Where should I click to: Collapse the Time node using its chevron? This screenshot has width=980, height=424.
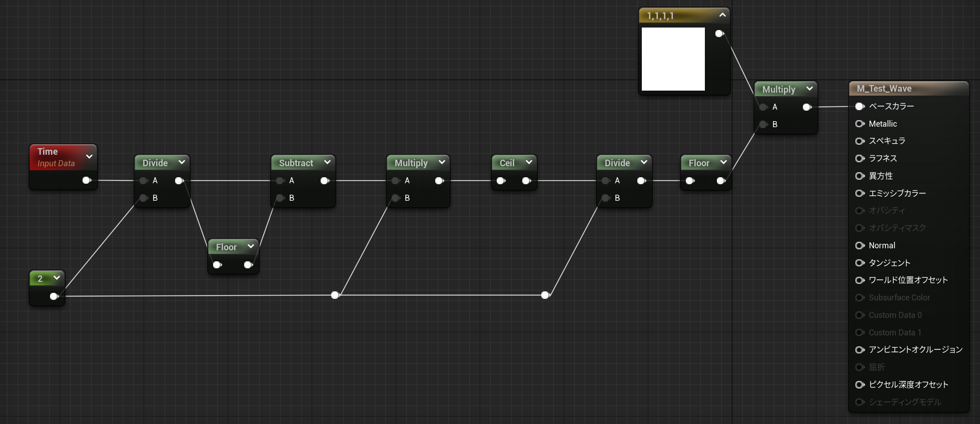89,157
